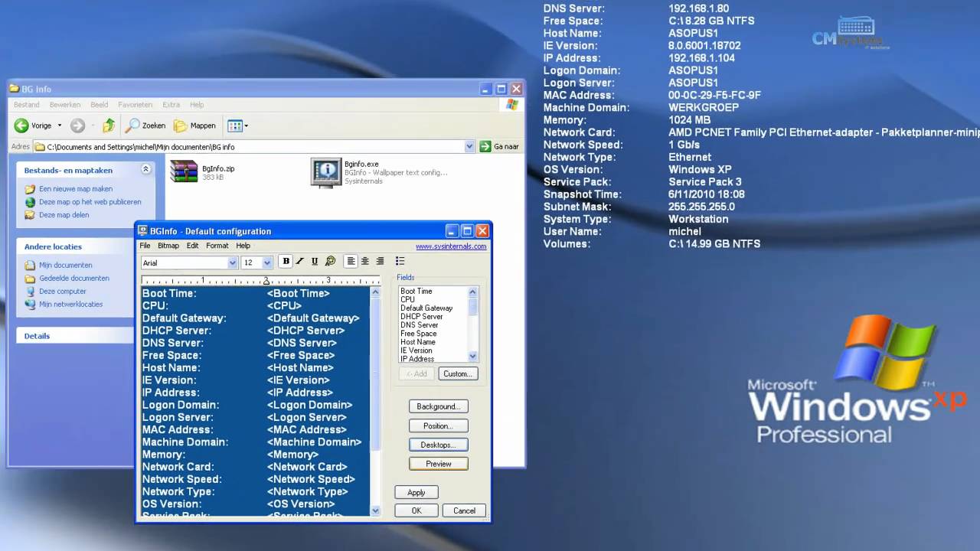Open the Bestand menu in explorer
Image resolution: width=980 pixels, height=551 pixels.
tap(26, 105)
